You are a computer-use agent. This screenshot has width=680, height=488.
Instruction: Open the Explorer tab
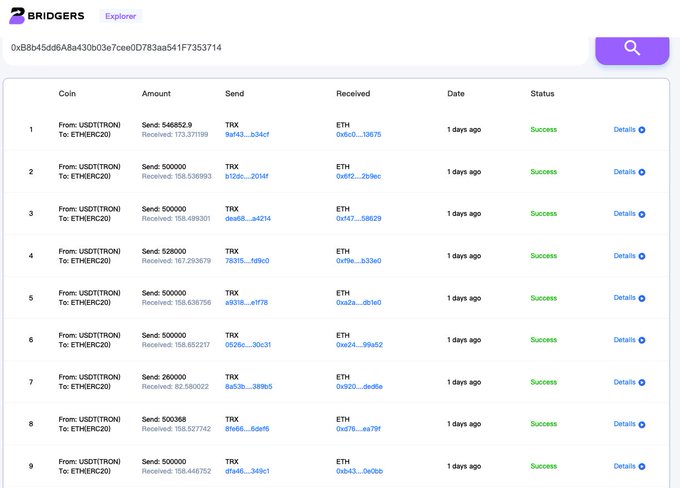[x=121, y=16]
